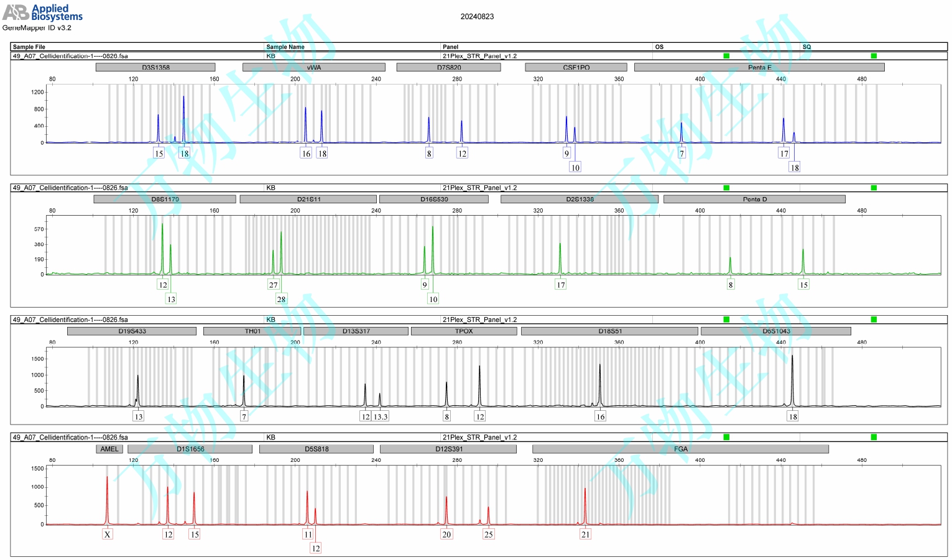
Task: Click the Panel column header
Action: pos(450,47)
